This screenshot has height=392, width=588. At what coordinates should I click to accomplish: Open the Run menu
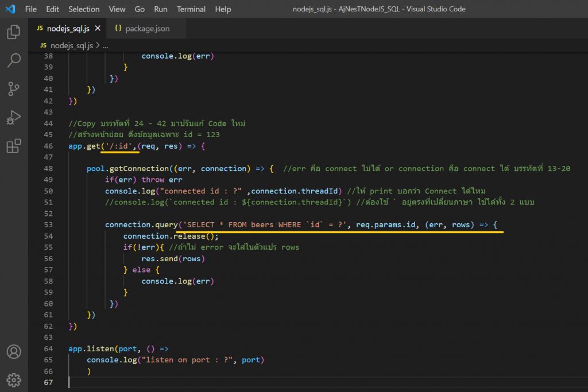tap(161, 9)
